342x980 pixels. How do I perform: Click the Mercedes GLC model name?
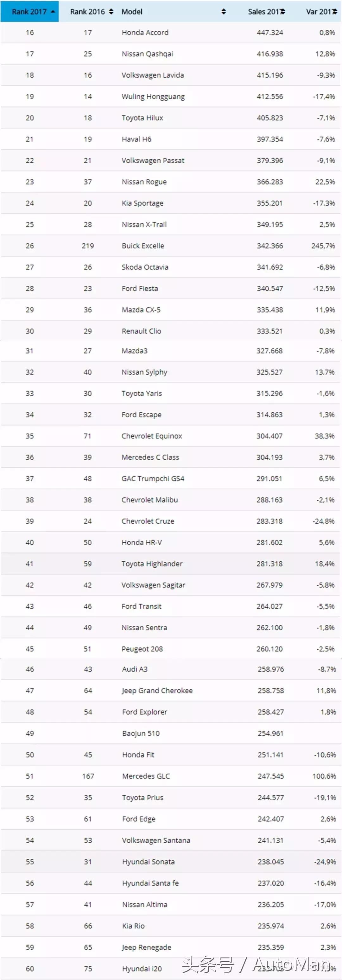(146, 776)
